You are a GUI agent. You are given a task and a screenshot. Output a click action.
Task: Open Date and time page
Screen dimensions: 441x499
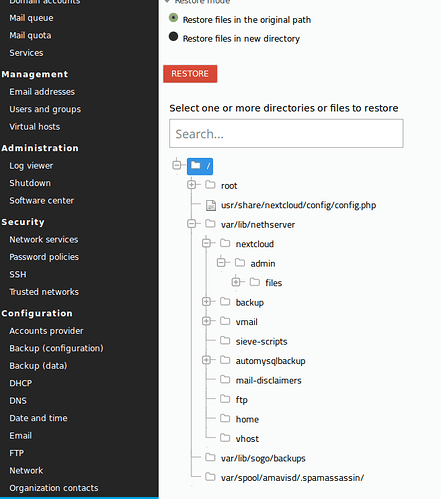38,418
